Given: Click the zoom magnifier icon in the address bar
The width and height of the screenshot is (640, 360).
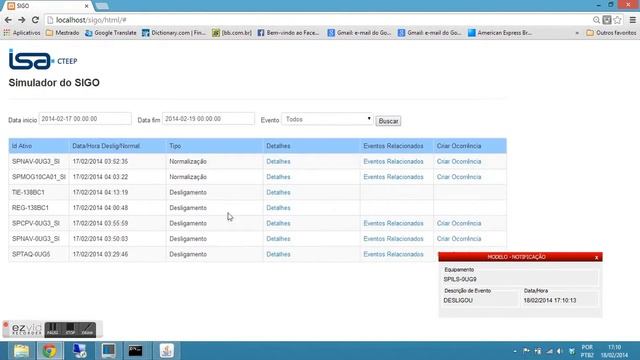Looking at the screenshot, I should [596, 20].
